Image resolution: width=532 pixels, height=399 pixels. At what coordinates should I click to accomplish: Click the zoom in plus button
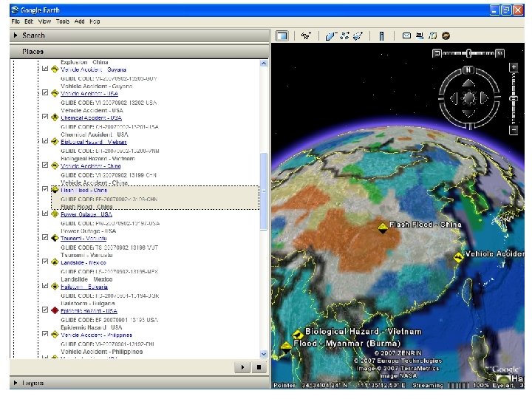point(513,66)
